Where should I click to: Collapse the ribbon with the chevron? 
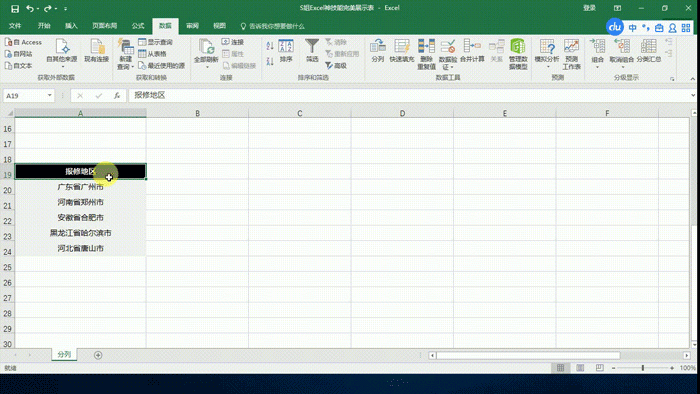click(x=692, y=79)
